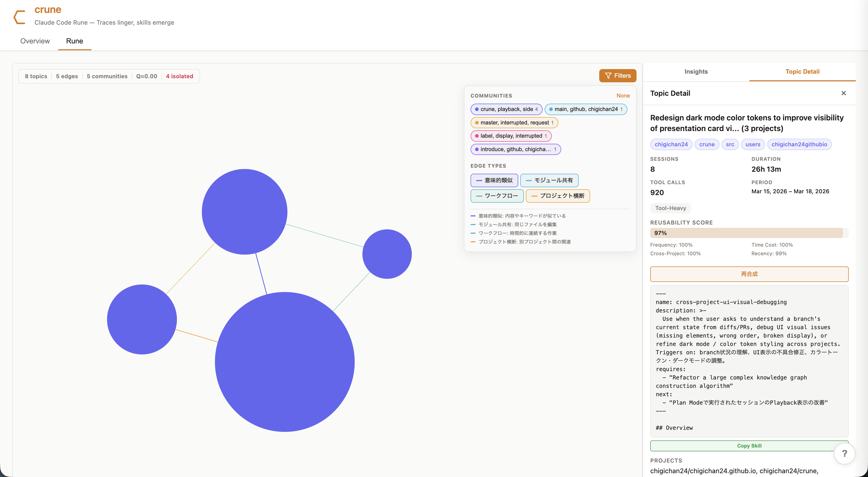Toggle the 意味的類似 edge type chip
The image size is (868, 477).
(x=494, y=180)
